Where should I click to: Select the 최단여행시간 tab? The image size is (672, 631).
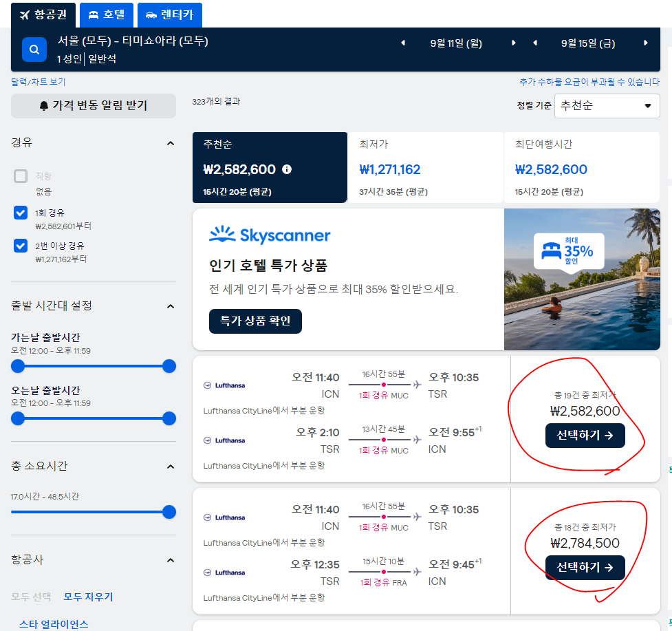(x=582, y=167)
